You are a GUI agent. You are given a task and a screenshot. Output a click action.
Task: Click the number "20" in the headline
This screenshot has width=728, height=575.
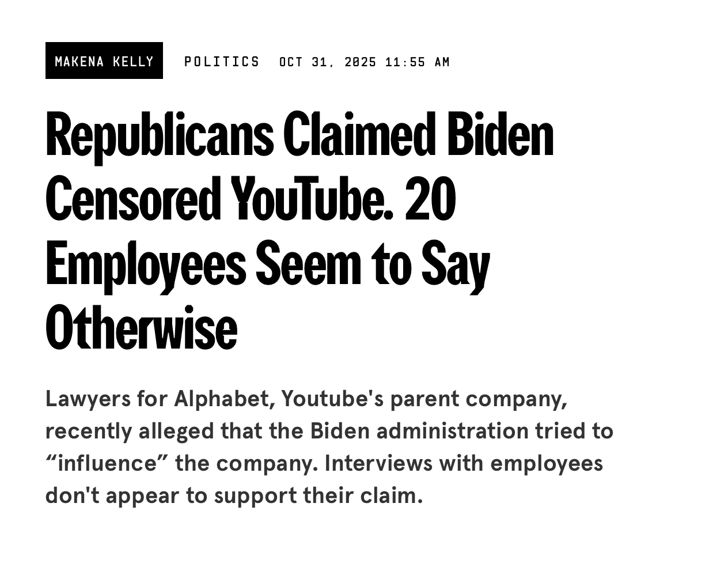[430, 199]
